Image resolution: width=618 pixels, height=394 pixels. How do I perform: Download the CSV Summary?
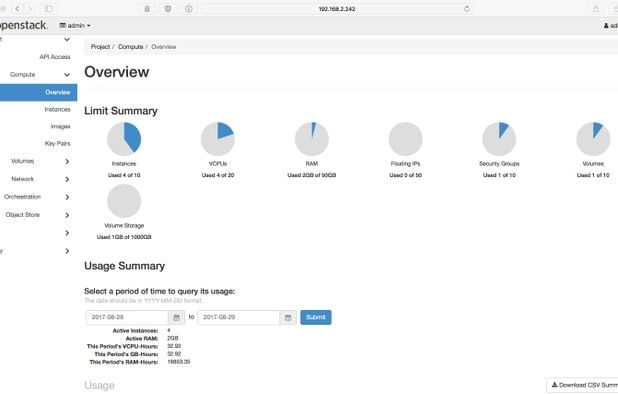(582, 385)
